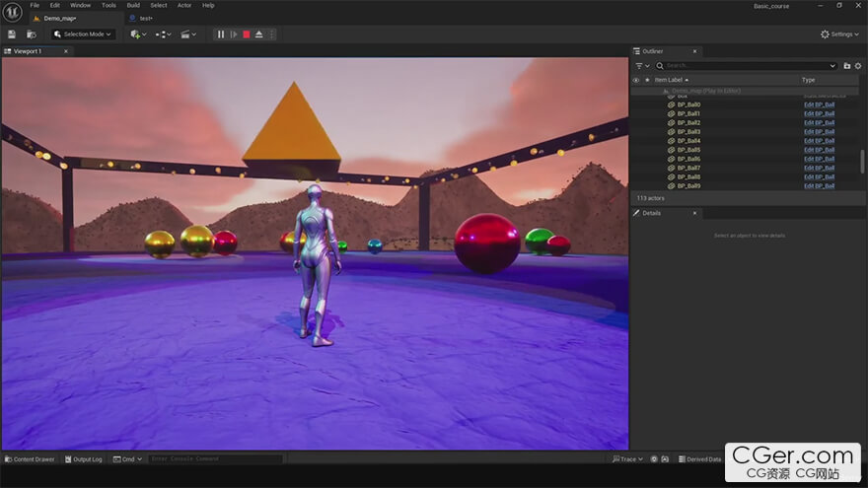Open the Selection Mode dropdown
The height and width of the screenshot is (488, 868).
(x=83, y=35)
